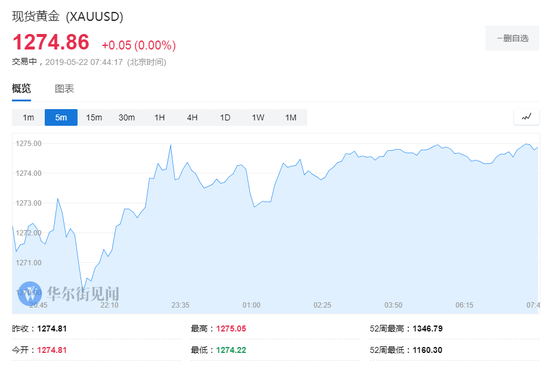This screenshot has height=372, width=550.
Task: Click the XAUUSD title text
Action: tap(95, 17)
